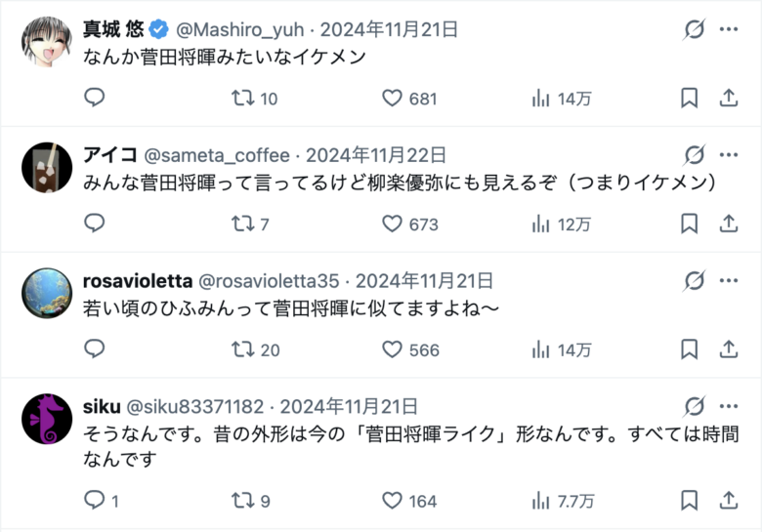
Task: Open Grok explain icon on siku's tweet
Action: [694, 406]
